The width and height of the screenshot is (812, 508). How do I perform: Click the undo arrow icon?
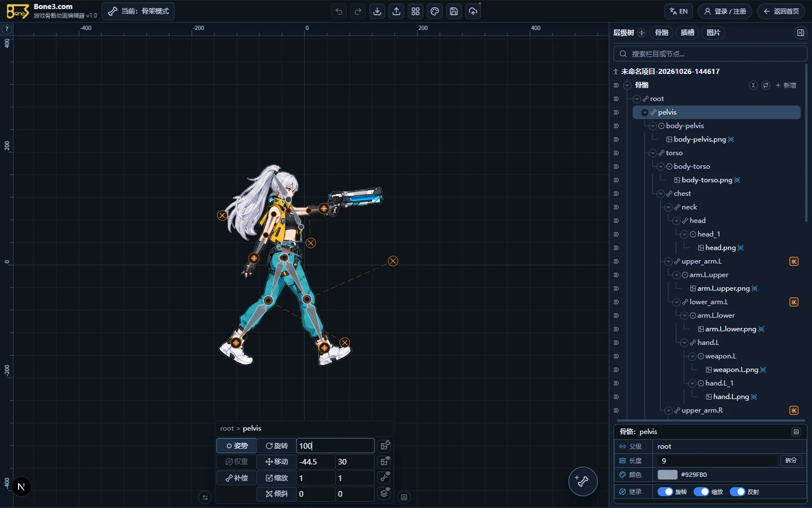point(339,11)
